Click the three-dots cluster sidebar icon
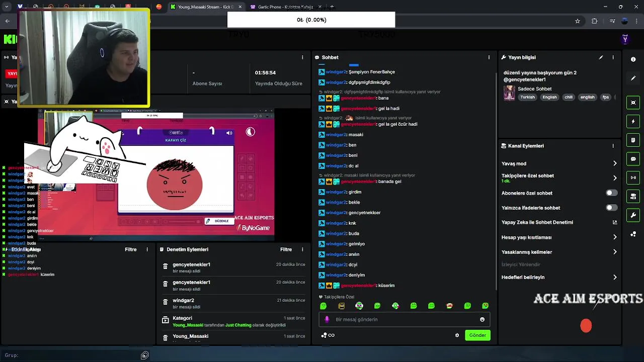Screen dimensions: 644x362 633,234
